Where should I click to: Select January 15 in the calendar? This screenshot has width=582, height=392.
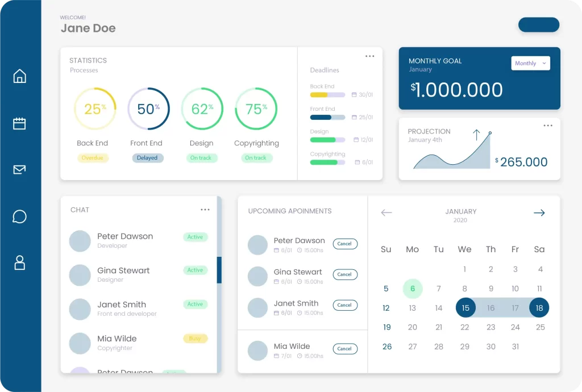tap(465, 307)
